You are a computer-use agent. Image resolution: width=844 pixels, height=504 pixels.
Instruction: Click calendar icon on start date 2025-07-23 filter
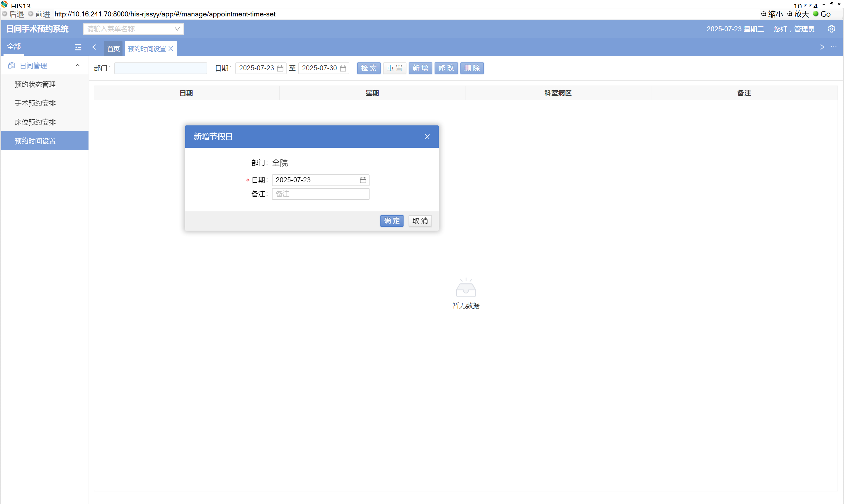pyautogui.click(x=280, y=68)
